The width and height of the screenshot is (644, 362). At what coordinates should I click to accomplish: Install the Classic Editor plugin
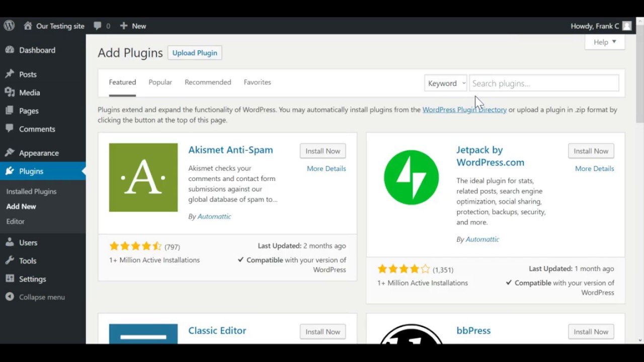coord(323,332)
